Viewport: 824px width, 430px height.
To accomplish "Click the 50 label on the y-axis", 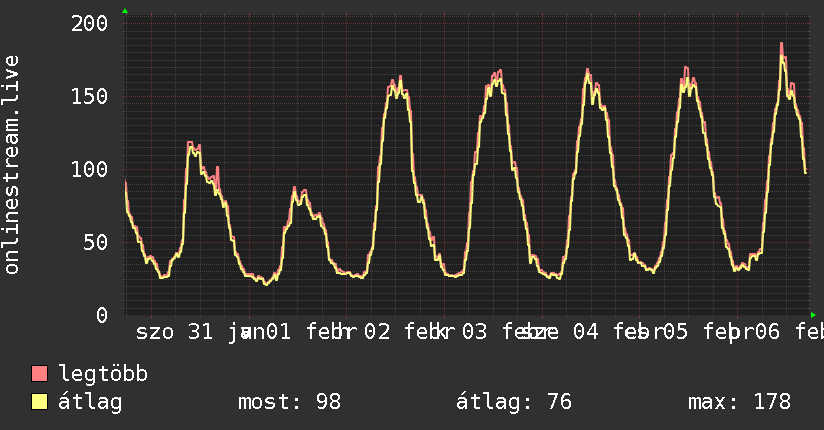I will 95,242.
